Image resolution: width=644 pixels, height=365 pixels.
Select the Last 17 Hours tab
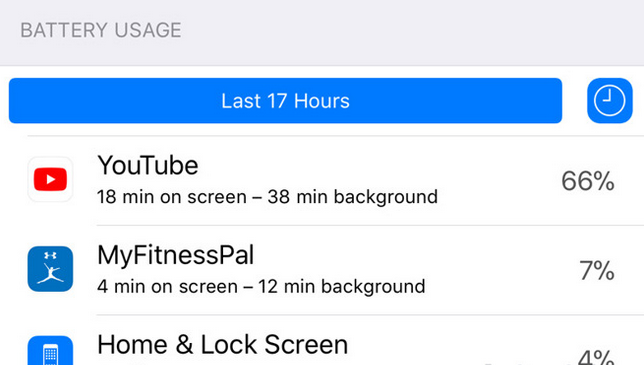pos(285,101)
